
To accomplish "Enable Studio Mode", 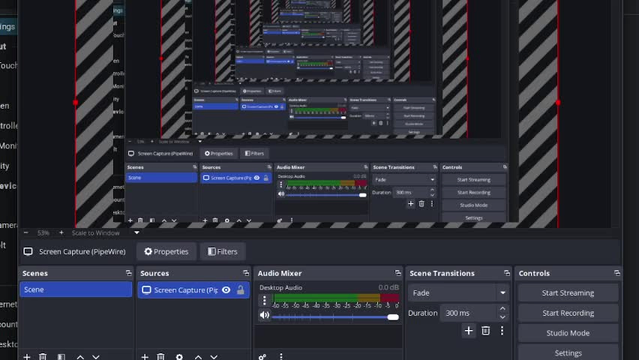I will [x=568, y=333].
